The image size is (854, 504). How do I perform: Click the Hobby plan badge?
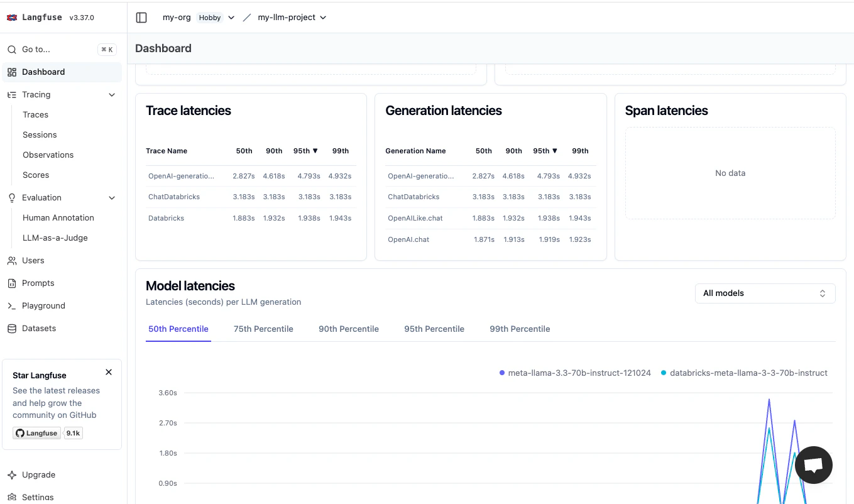pyautogui.click(x=210, y=18)
